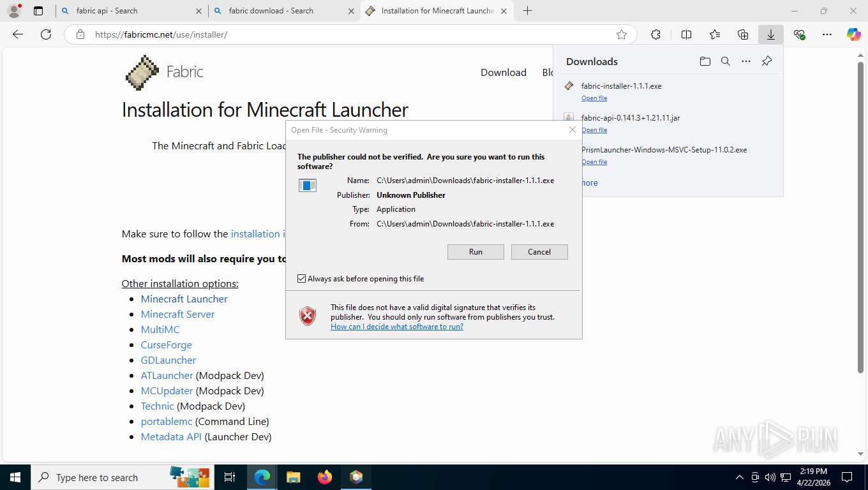Close the fabric download tab

[x=351, y=11]
